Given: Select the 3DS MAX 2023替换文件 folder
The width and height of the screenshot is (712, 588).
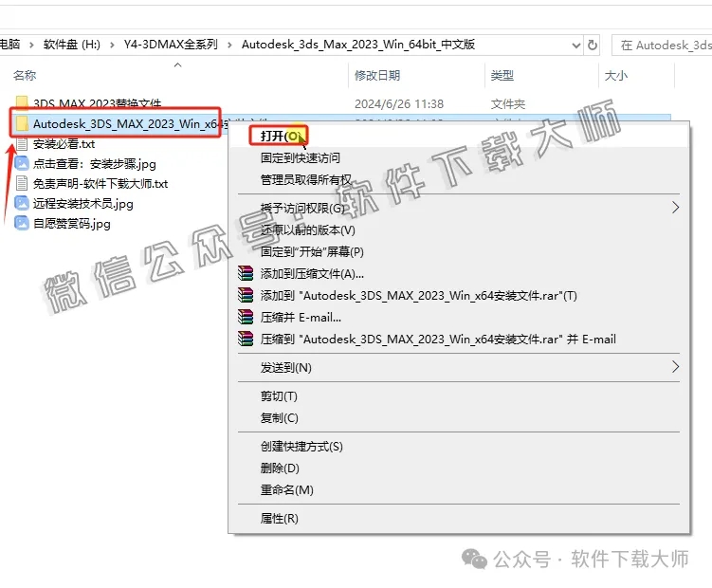Looking at the screenshot, I should pos(97,103).
